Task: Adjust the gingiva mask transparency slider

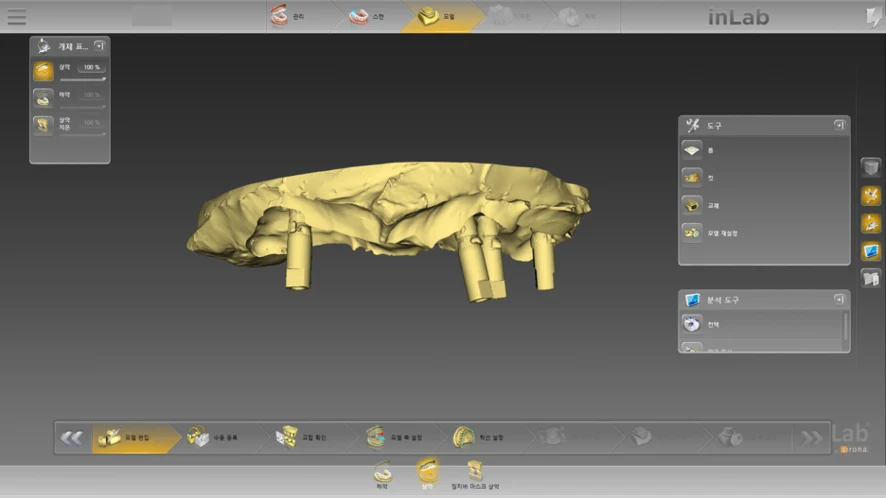Action: coord(82,134)
